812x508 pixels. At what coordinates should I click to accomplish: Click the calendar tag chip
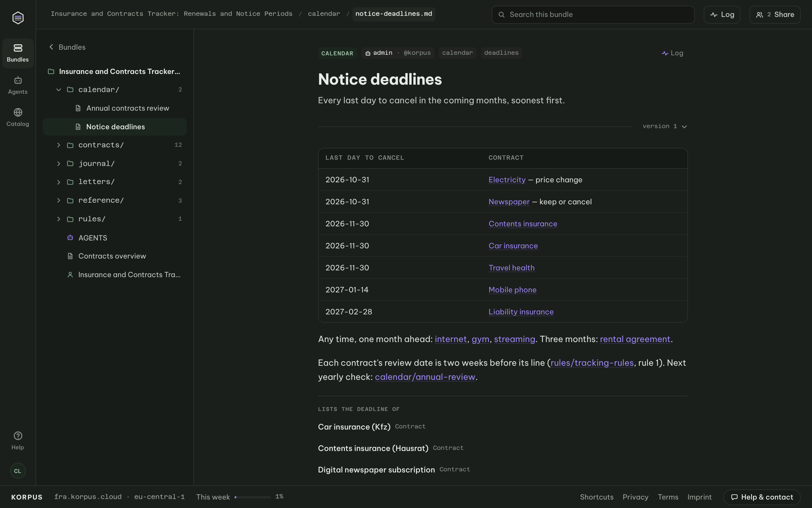coord(457,53)
